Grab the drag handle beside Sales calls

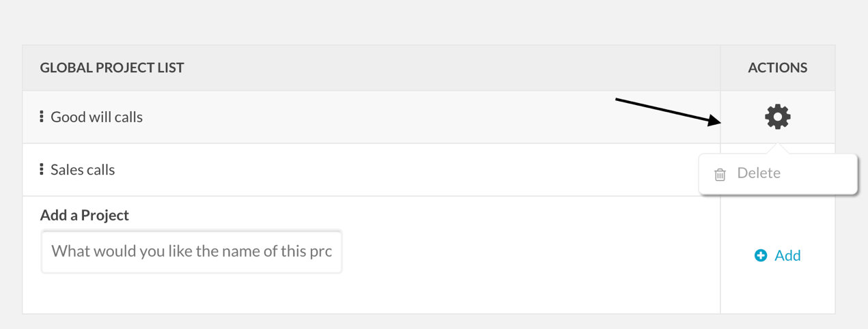[42, 169]
